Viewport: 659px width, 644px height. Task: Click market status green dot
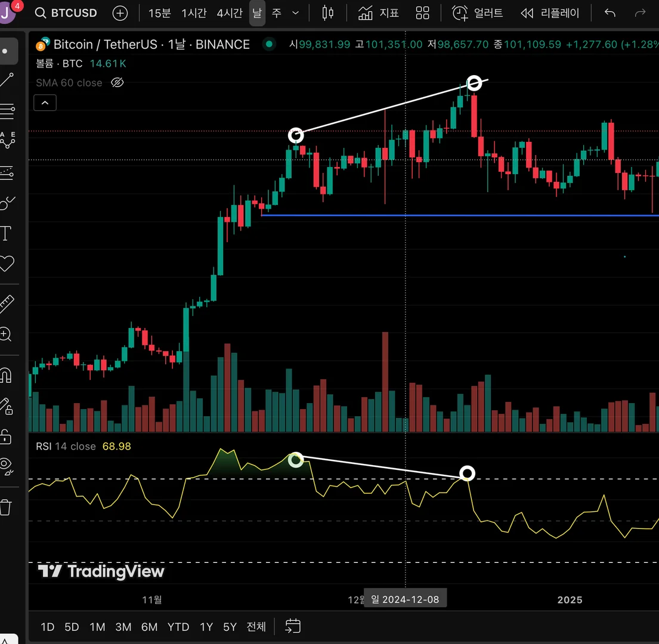click(x=269, y=44)
